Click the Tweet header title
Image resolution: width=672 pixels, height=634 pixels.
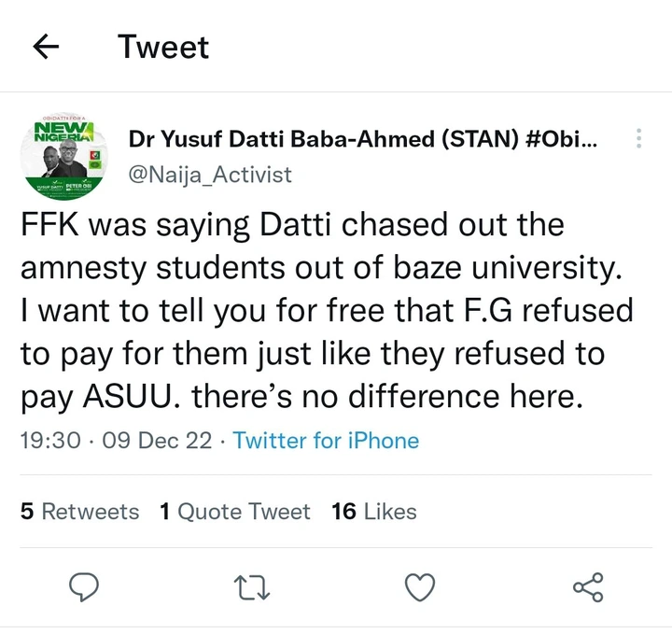pos(163,48)
